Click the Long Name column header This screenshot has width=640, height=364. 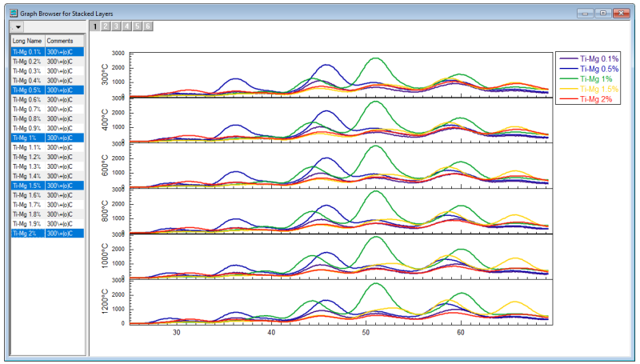(27, 40)
